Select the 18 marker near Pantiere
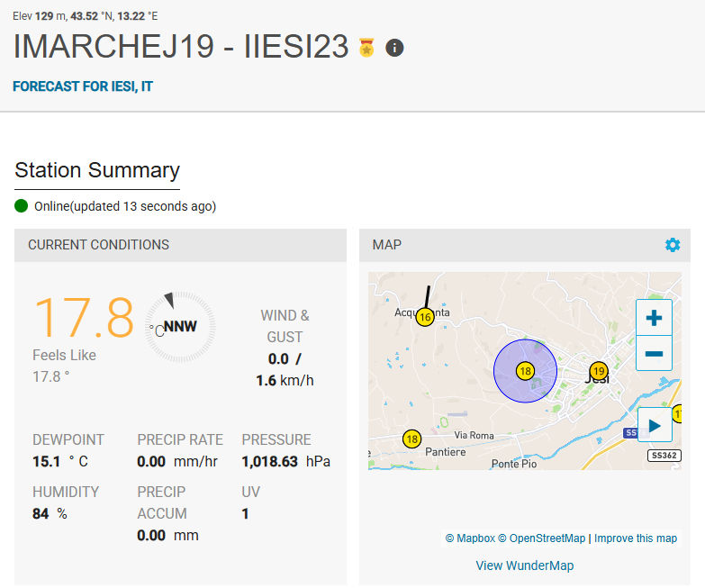 pyautogui.click(x=412, y=439)
